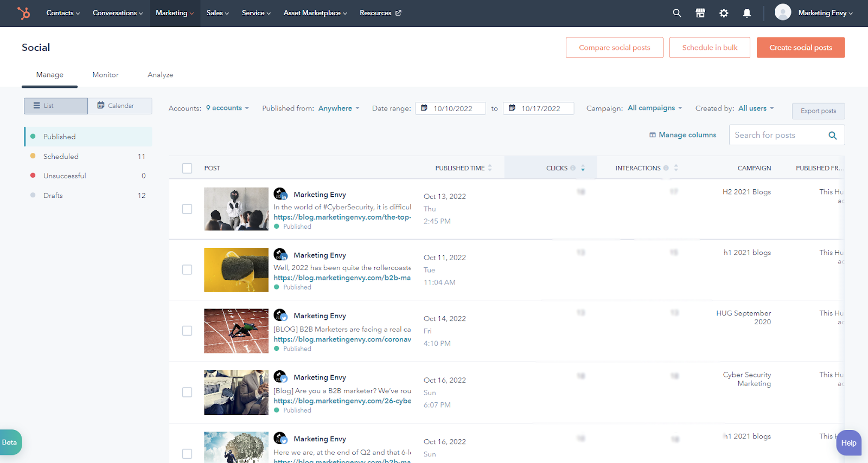This screenshot has width=868, height=463.
Task: Show Scheduled posts
Action: tap(88, 156)
